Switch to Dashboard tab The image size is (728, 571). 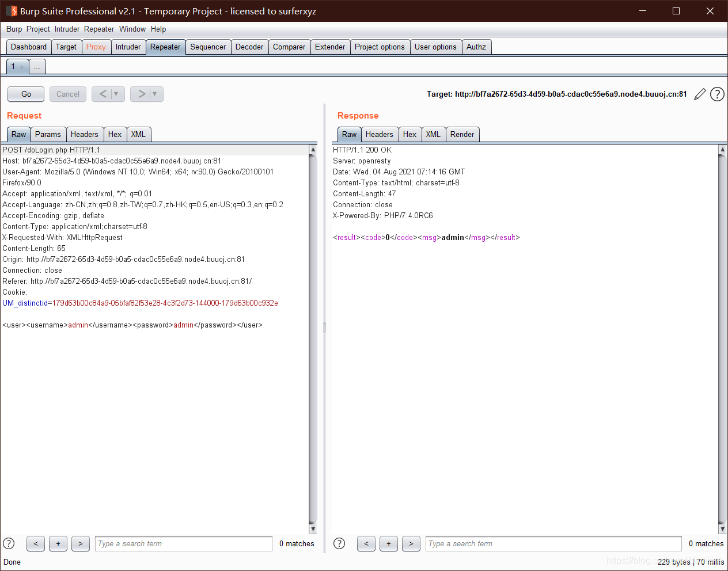(29, 47)
